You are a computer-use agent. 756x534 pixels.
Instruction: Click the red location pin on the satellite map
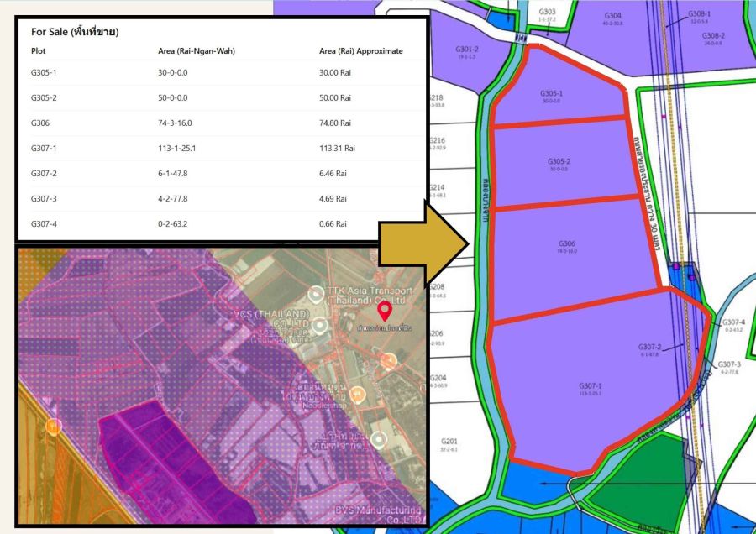click(385, 311)
